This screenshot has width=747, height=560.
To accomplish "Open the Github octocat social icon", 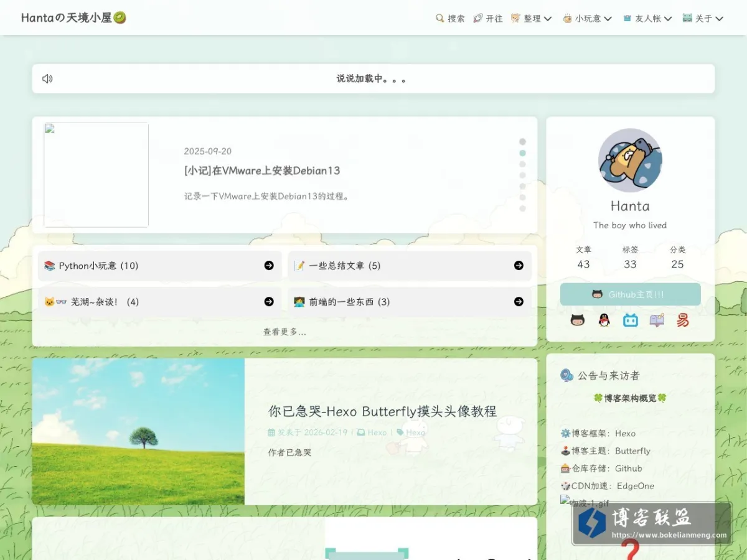I will point(578,320).
